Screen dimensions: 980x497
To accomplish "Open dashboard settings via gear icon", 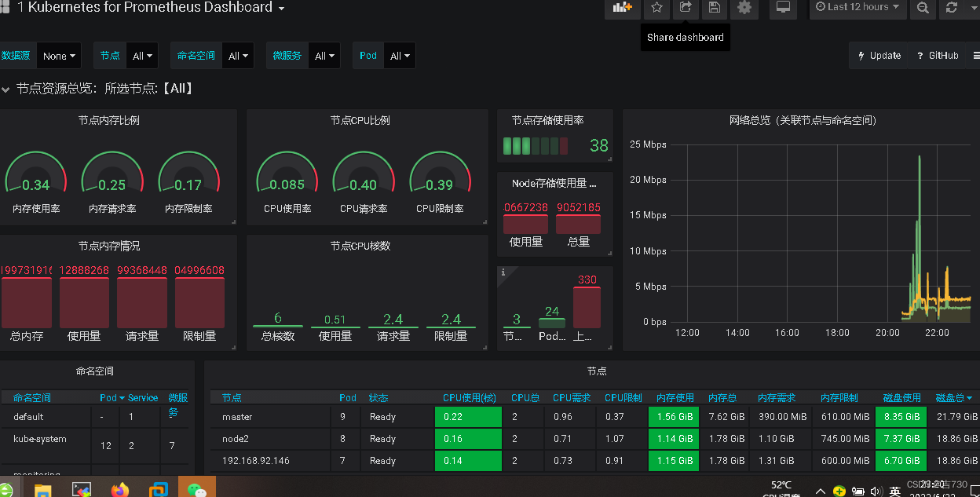I will [744, 9].
